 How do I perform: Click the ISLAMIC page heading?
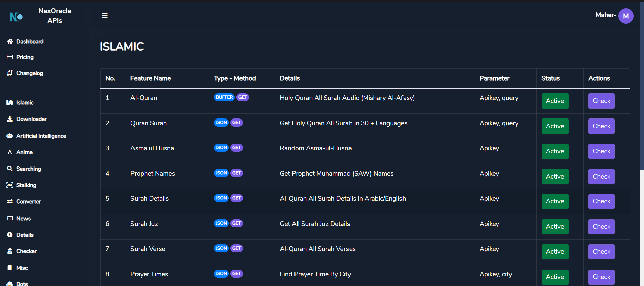click(x=122, y=46)
